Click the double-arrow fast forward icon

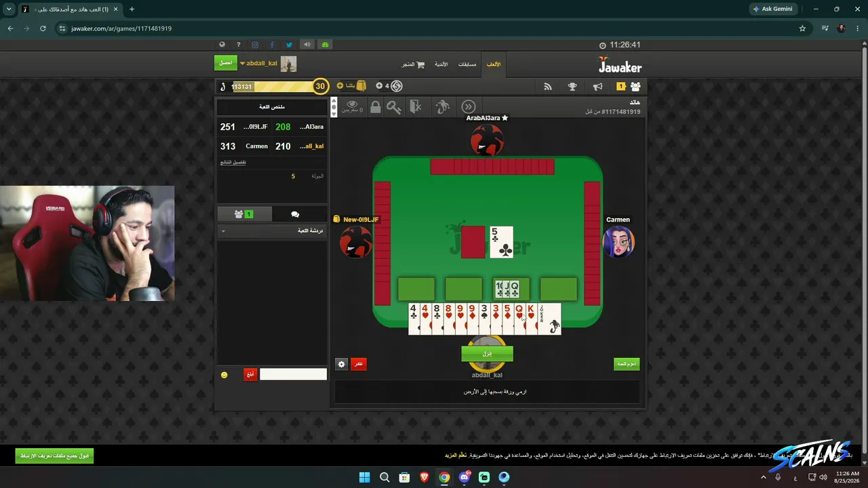point(469,107)
